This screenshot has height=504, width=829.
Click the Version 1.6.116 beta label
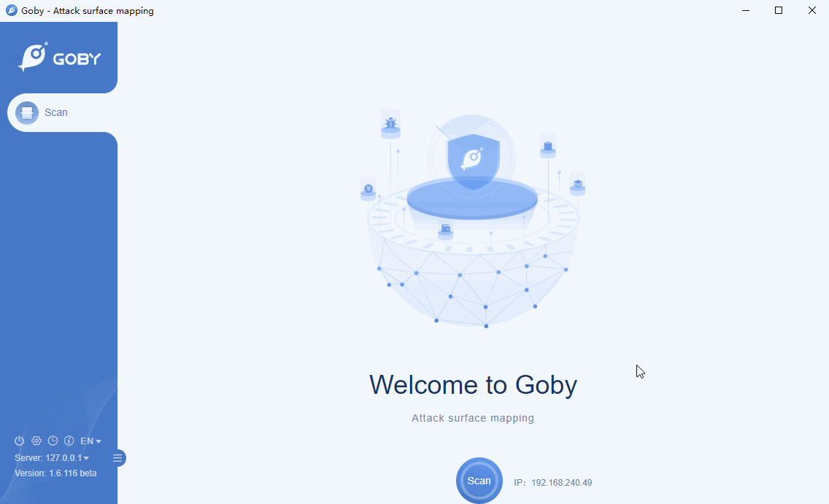55,473
